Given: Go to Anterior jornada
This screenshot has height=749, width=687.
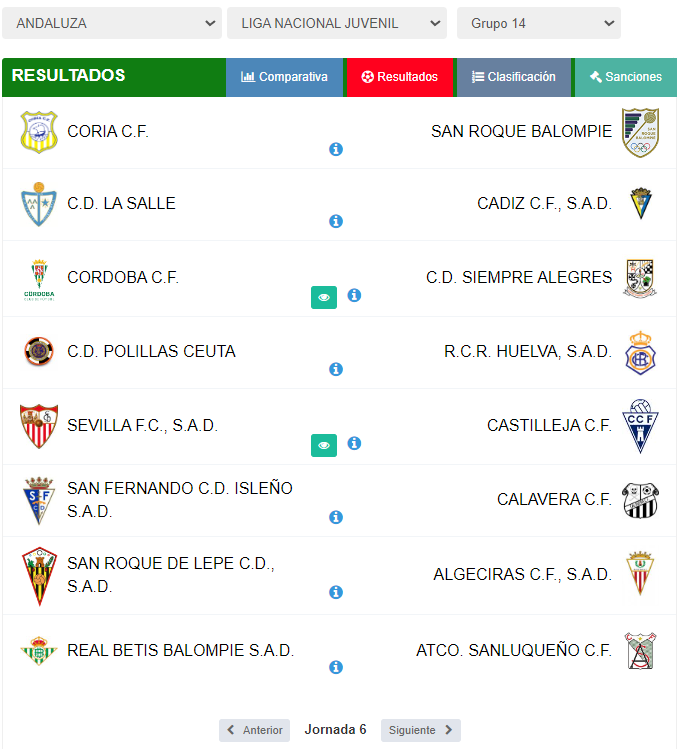Looking at the screenshot, I should click(x=255, y=730).
